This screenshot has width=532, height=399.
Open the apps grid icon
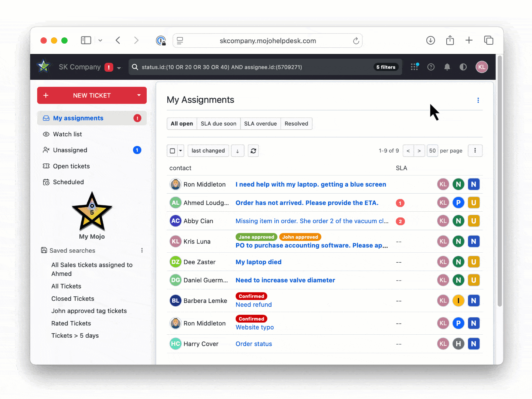tap(415, 67)
